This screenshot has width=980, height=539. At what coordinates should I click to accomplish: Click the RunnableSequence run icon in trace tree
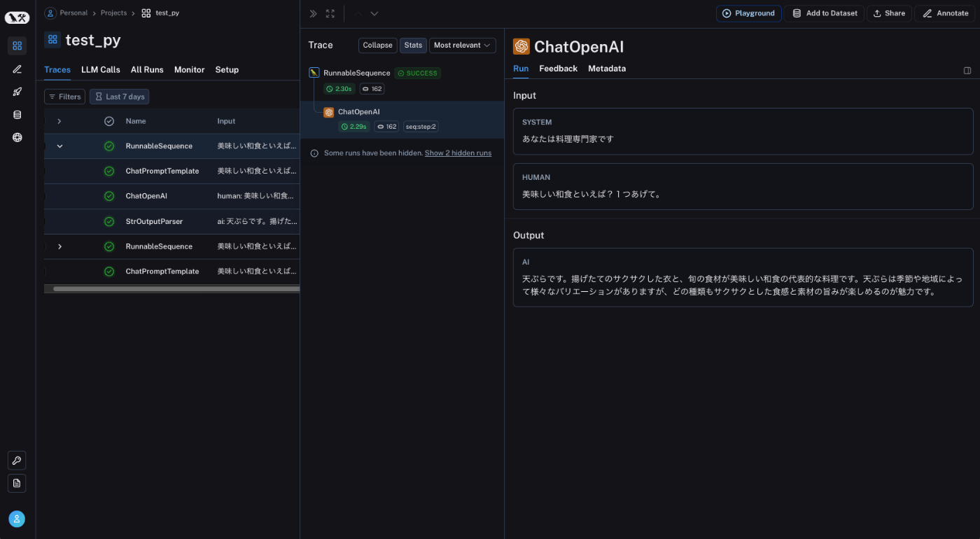314,73
